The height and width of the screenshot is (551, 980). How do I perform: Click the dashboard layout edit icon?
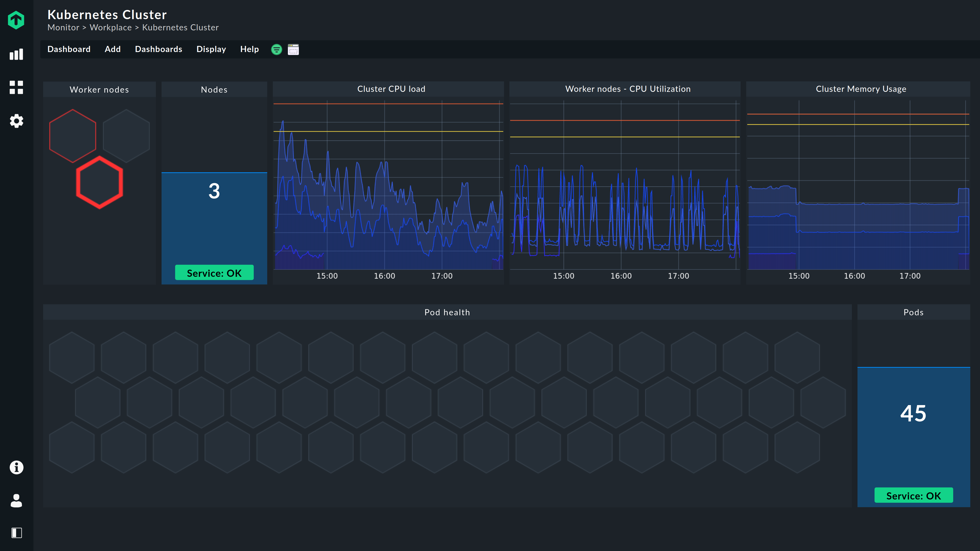tap(293, 49)
